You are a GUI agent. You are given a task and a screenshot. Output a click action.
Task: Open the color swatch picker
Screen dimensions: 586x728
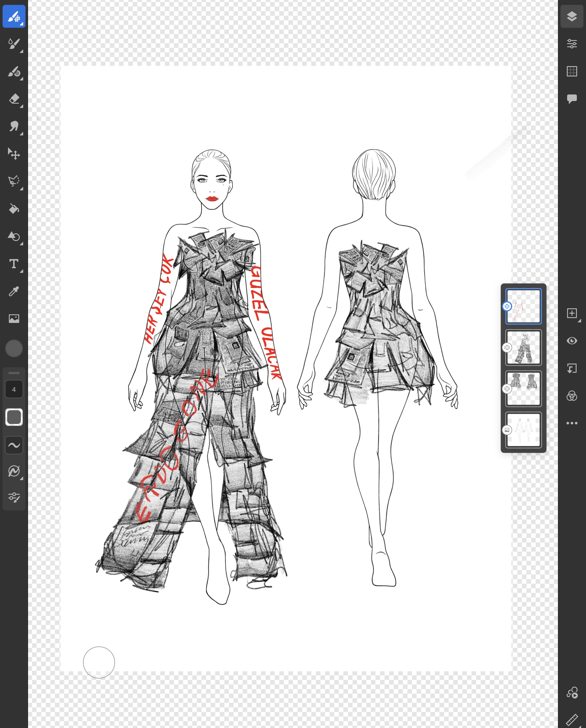click(14, 348)
